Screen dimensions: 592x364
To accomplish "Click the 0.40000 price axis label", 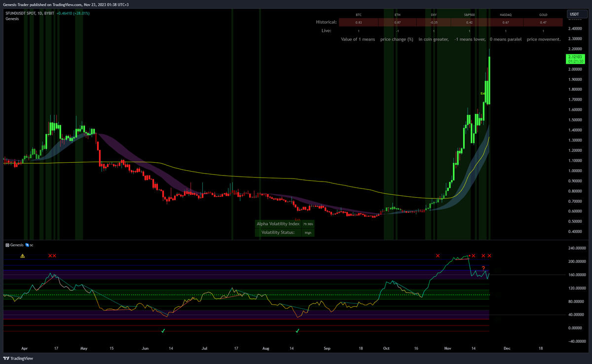I will (575, 232).
